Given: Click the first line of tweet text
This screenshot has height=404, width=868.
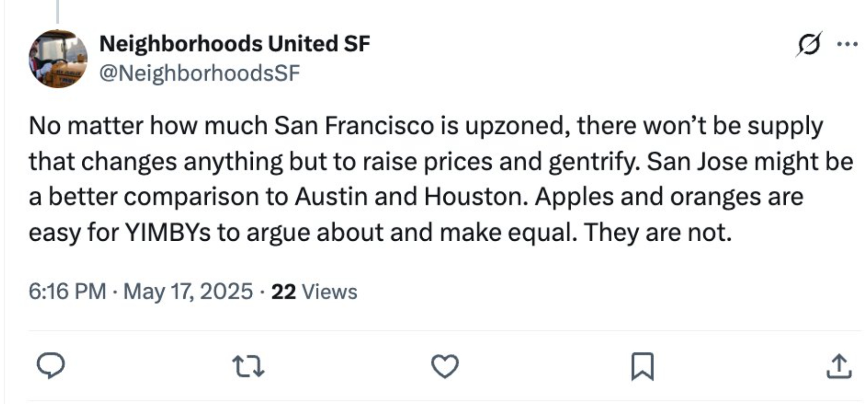Looking at the screenshot, I should point(425,126).
